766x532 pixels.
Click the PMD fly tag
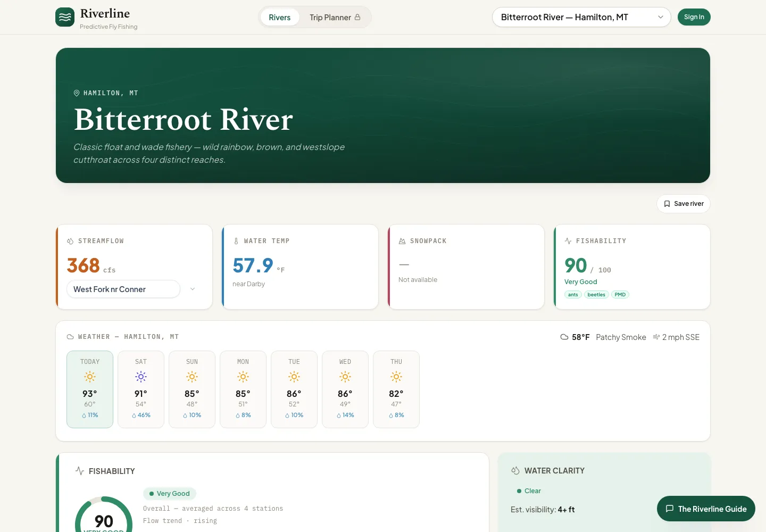tap(620, 295)
